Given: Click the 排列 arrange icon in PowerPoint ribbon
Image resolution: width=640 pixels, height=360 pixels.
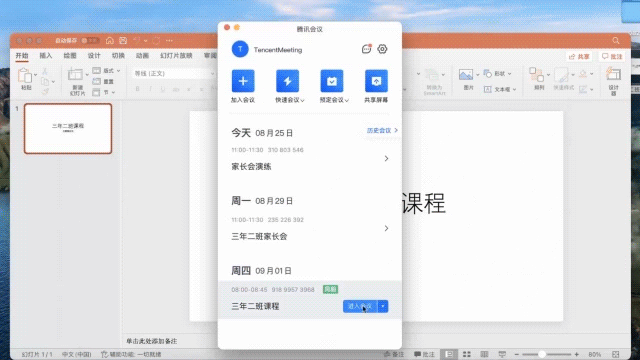Looking at the screenshot, I should [536, 75].
